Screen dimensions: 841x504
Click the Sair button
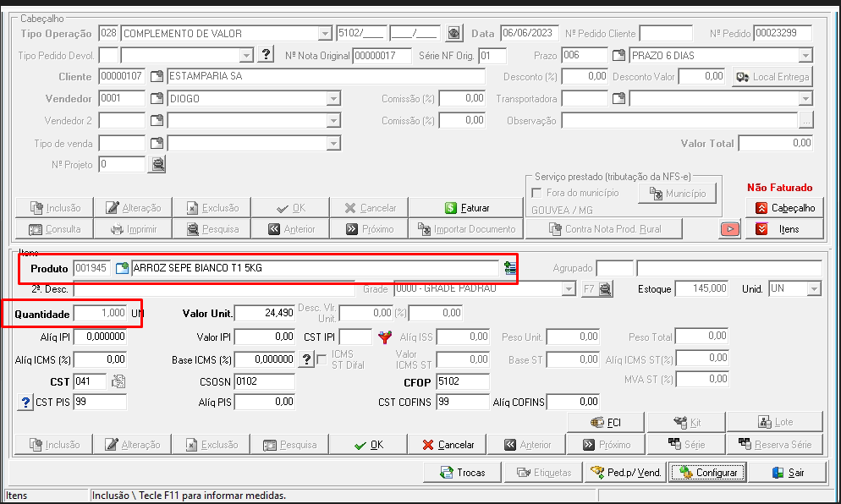point(788,473)
